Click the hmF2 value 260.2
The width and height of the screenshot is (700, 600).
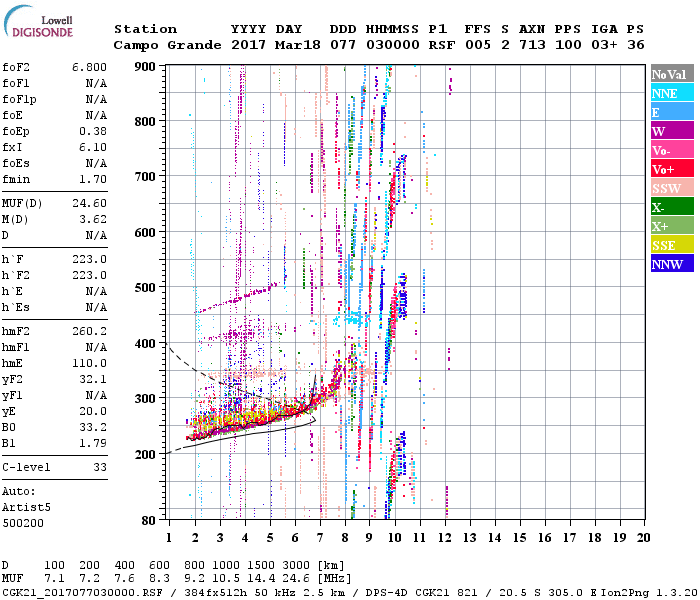click(89, 331)
